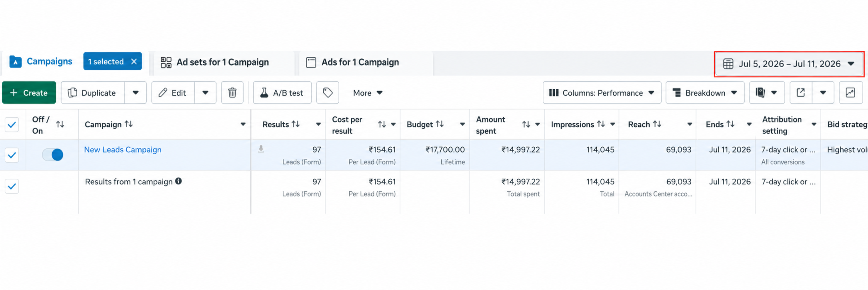868x290 pixels.
Task: Click the Edit button
Action: 173,93
